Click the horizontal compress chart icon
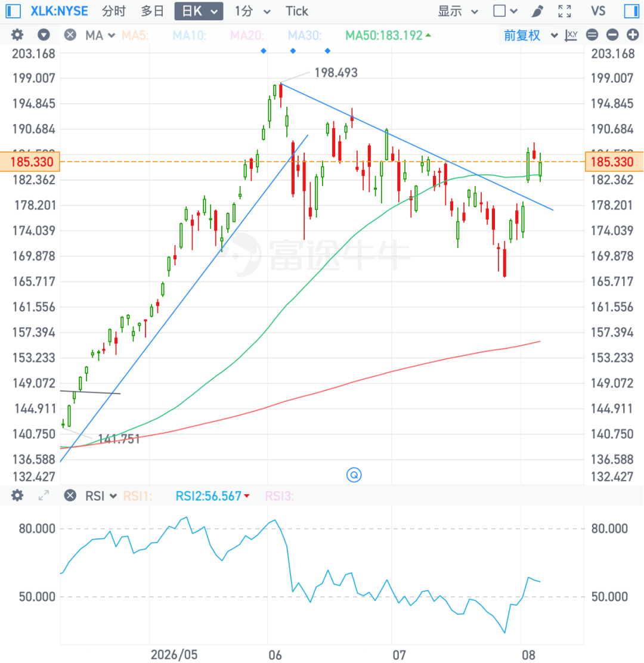Screen dimensions: 644x663 592,35
